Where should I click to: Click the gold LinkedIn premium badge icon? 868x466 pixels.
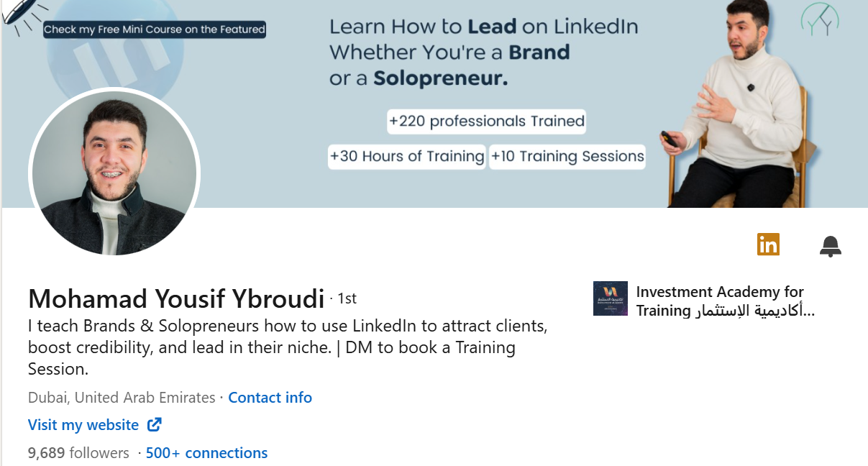point(768,245)
